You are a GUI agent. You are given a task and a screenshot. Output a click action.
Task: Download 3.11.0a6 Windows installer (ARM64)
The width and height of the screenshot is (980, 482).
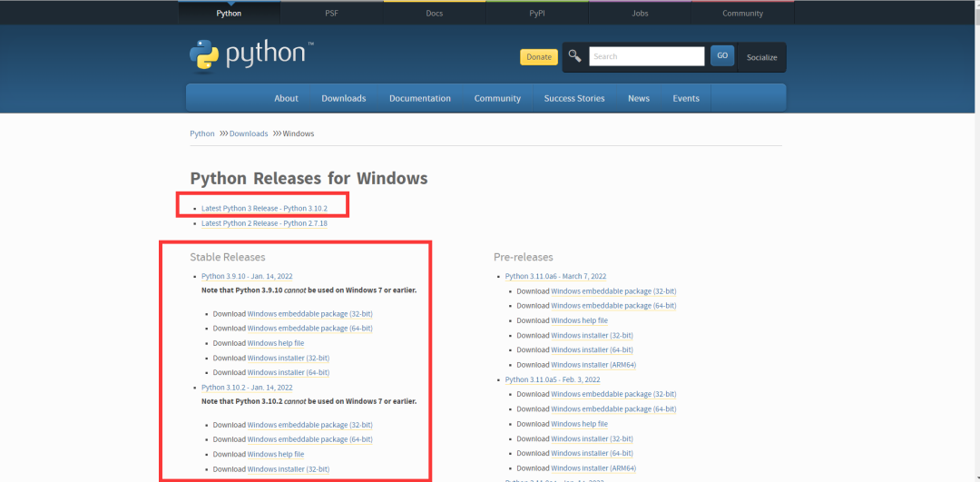click(593, 365)
